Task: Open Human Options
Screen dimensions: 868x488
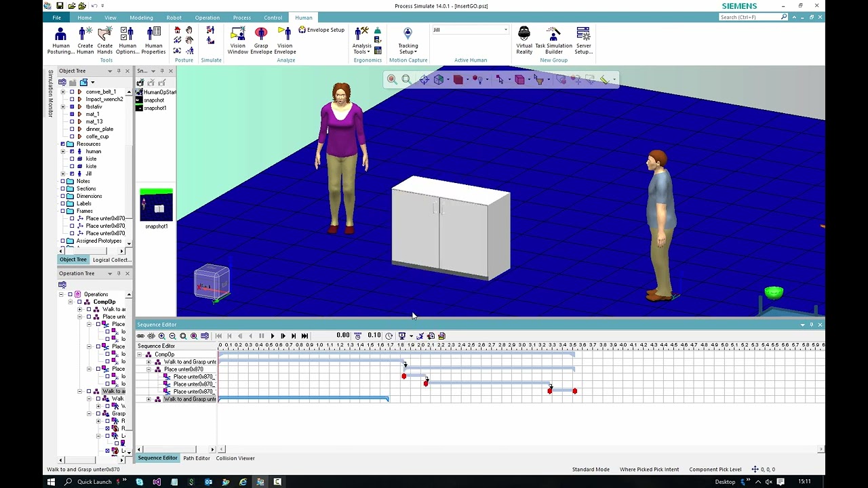Action: (127, 41)
